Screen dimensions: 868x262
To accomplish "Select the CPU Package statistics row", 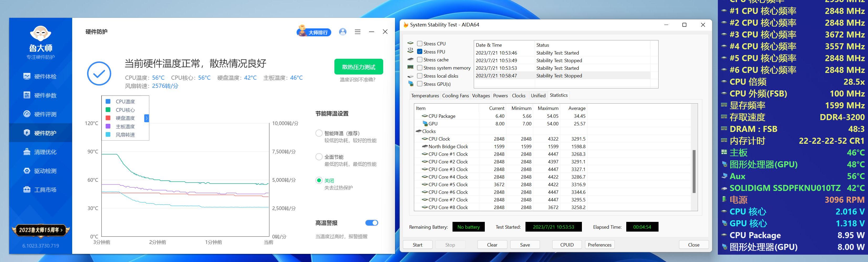I will pos(552,116).
